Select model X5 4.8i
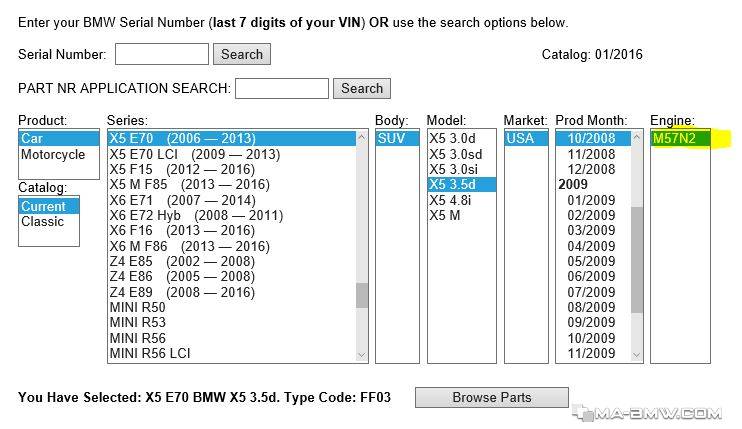 tap(461, 200)
